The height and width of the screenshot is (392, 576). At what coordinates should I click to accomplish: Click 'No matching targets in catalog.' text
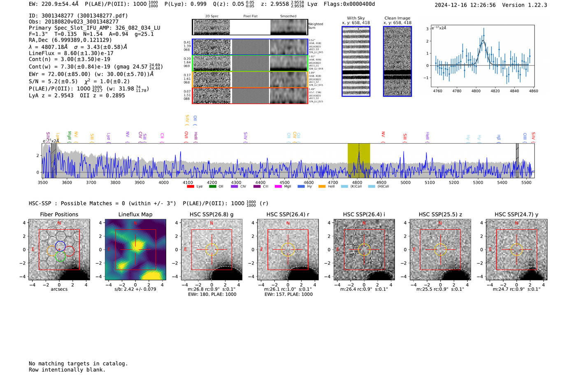click(78, 364)
